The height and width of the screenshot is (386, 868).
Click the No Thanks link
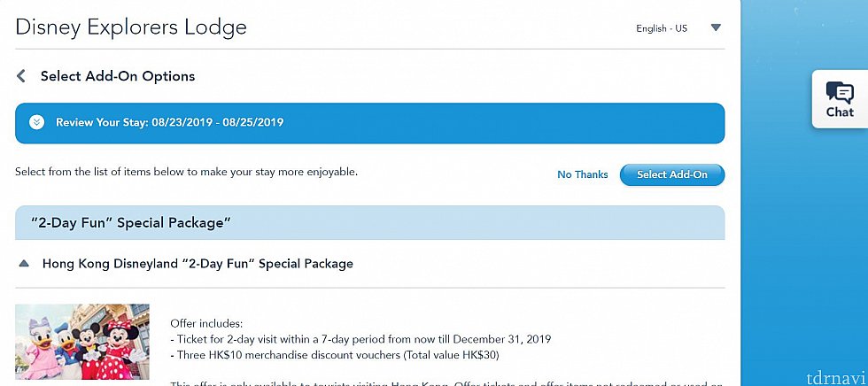583,174
